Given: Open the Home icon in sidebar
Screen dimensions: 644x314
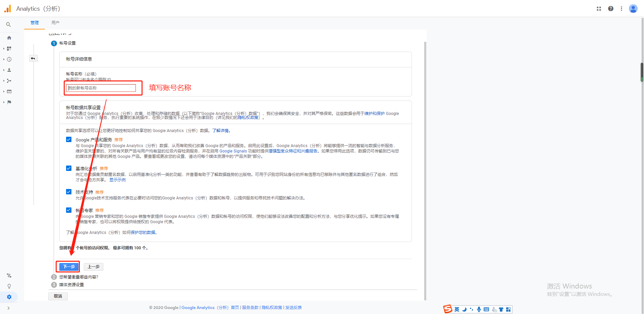Looking at the screenshot, I should tap(9, 38).
